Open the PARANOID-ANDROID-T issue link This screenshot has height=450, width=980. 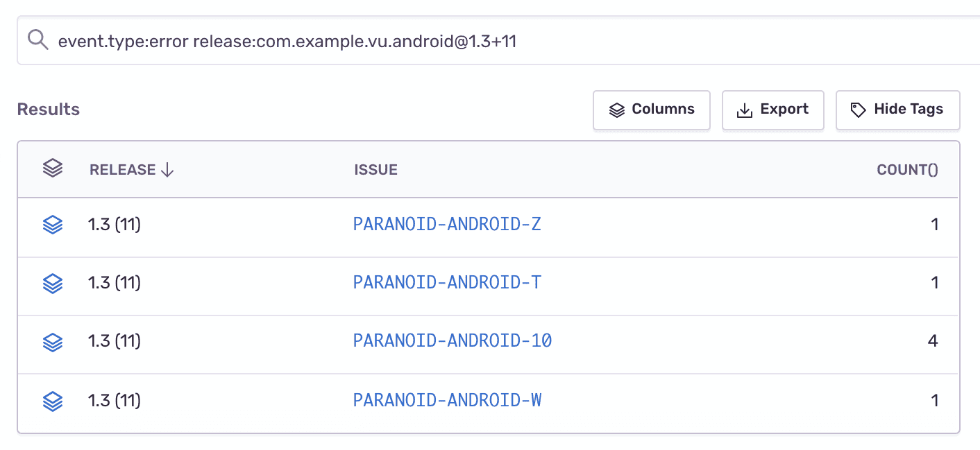coord(447,283)
